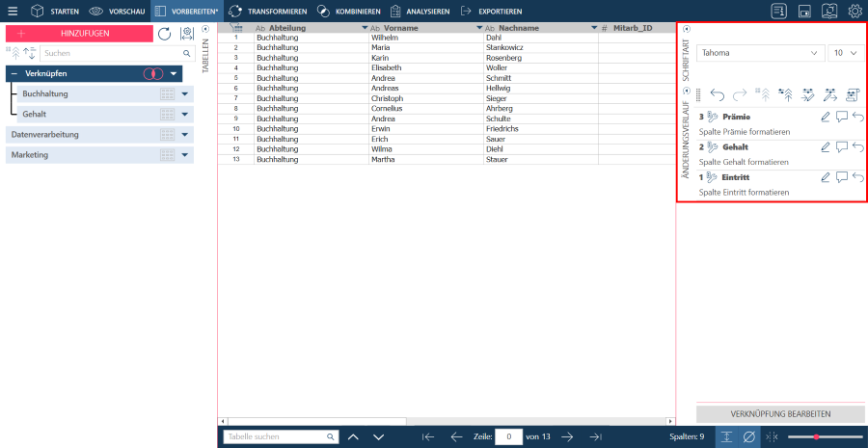This screenshot has height=448, width=868.
Task: Revert the Prämie change with its arrow
Action: (858, 117)
